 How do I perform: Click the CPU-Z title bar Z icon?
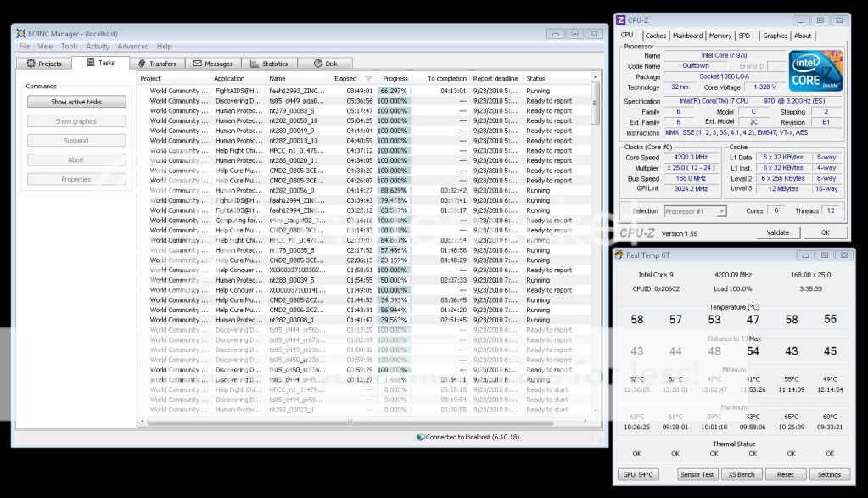click(x=621, y=20)
